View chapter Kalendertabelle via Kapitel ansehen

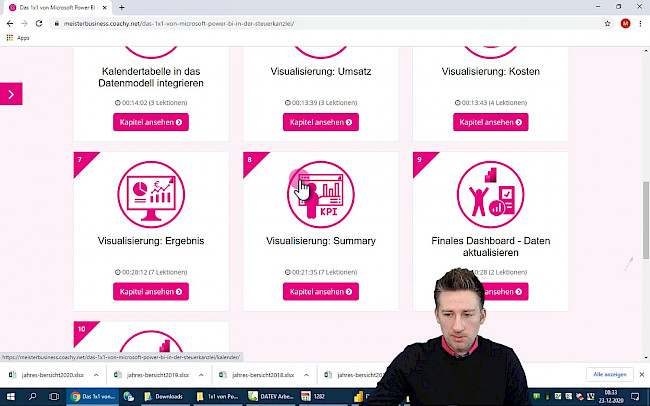click(x=151, y=122)
